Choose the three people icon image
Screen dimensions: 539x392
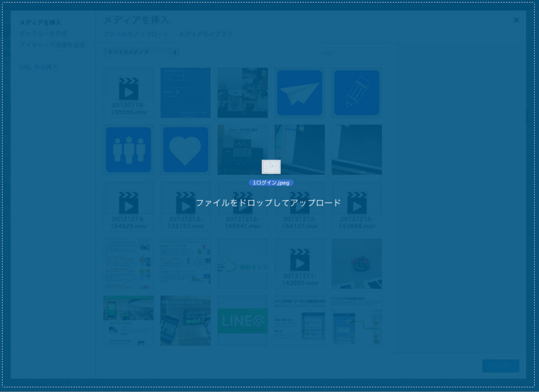pyautogui.click(x=129, y=150)
